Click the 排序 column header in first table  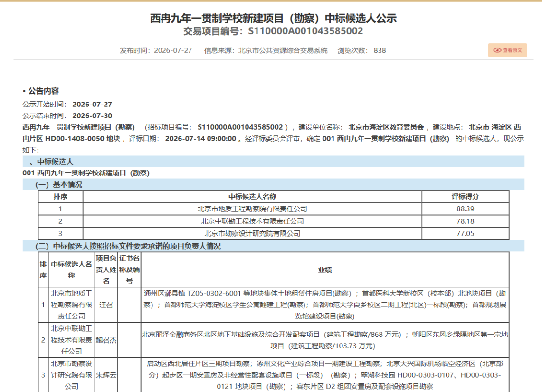[x=60, y=196]
